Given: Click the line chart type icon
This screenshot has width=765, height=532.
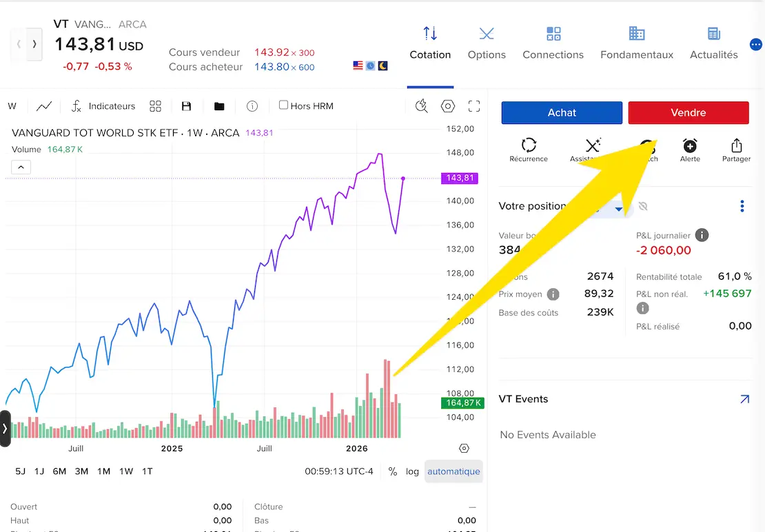Looking at the screenshot, I should [x=44, y=106].
